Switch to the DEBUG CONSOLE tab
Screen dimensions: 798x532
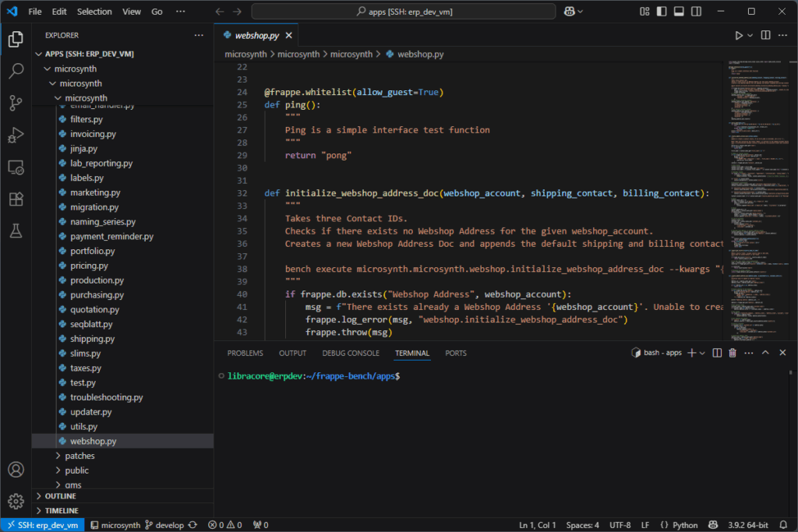[351, 353]
